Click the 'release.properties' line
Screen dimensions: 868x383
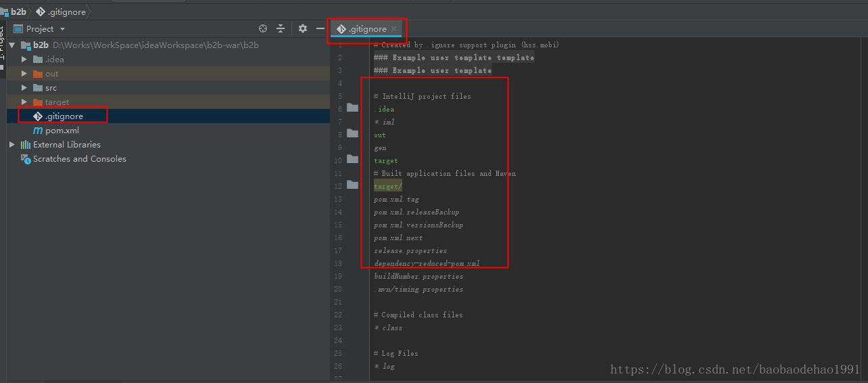410,251
